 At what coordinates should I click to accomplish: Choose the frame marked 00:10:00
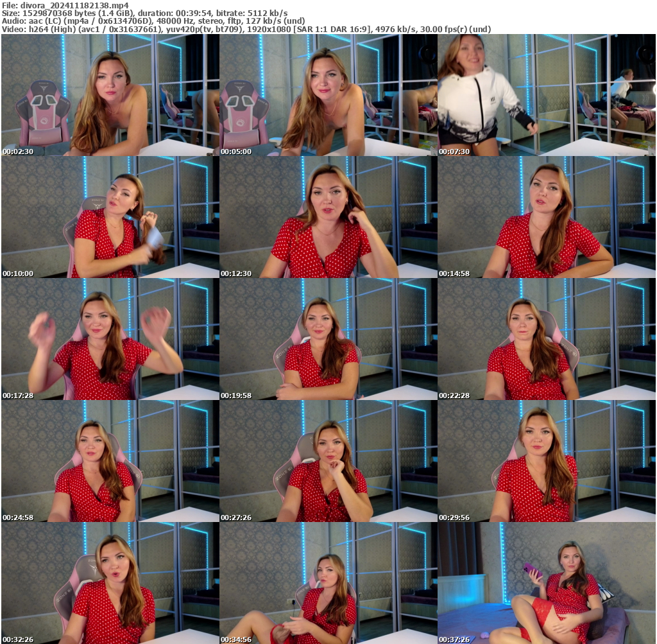[110, 217]
